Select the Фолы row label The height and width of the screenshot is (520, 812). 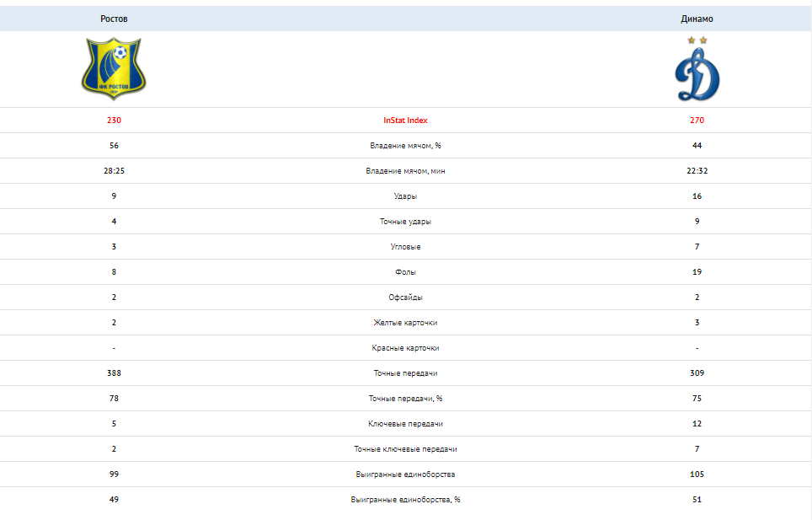(x=405, y=272)
